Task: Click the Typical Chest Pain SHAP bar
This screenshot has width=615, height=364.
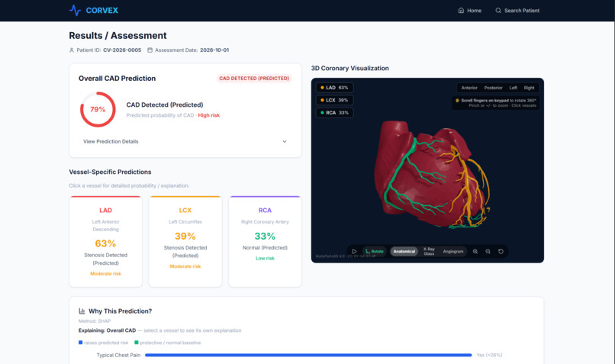Action: pyautogui.click(x=308, y=355)
